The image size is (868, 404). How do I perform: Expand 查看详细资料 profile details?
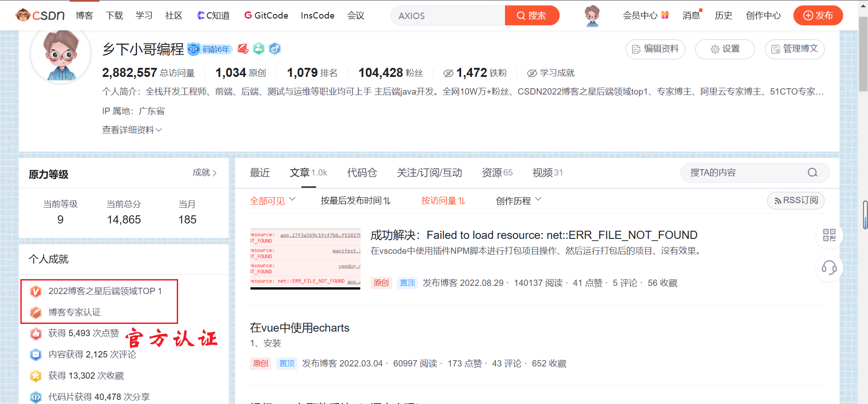coord(132,130)
